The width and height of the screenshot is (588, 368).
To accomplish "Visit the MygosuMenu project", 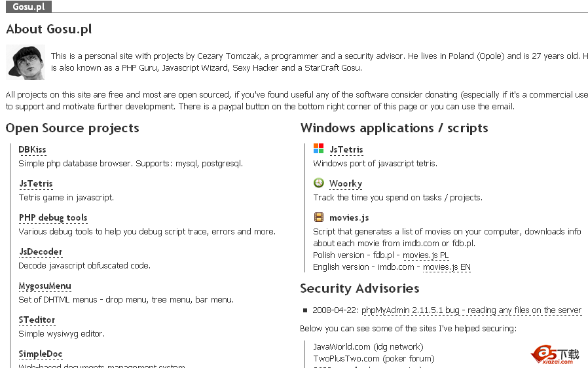I will [45, 286].
